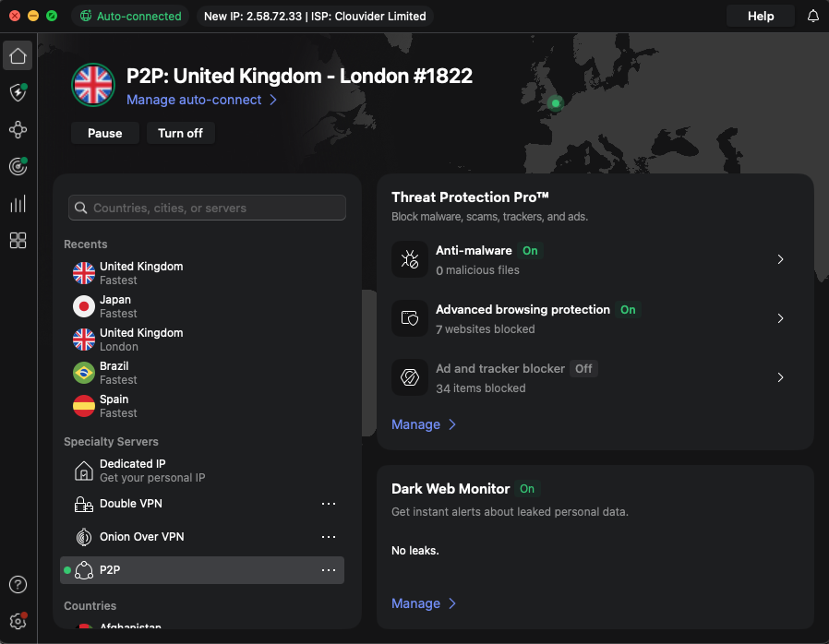
Task: Open Threat Protection shield in sidebar
Action: click(18, 92)
